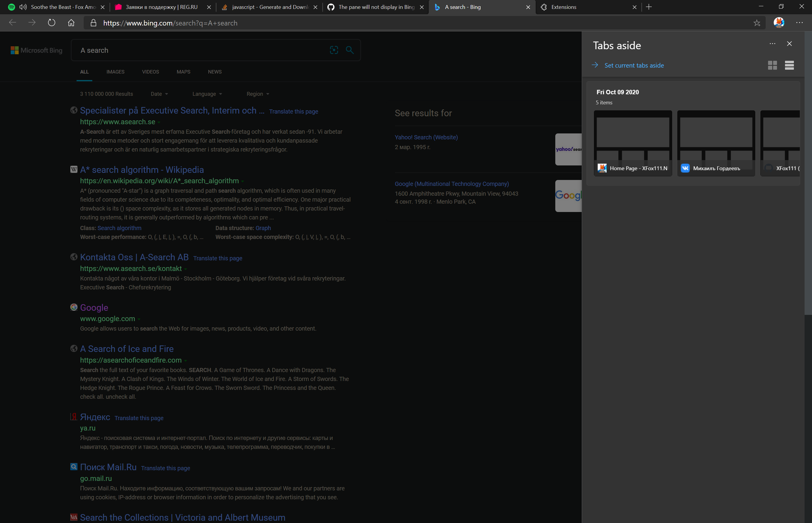Open the profile avatar menu
This screenshot has height=523, width=812.
tap(779, 23)
